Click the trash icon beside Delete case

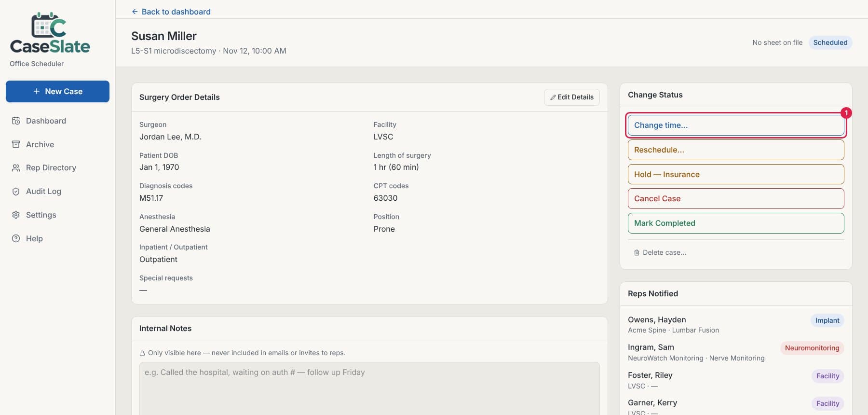637,252
